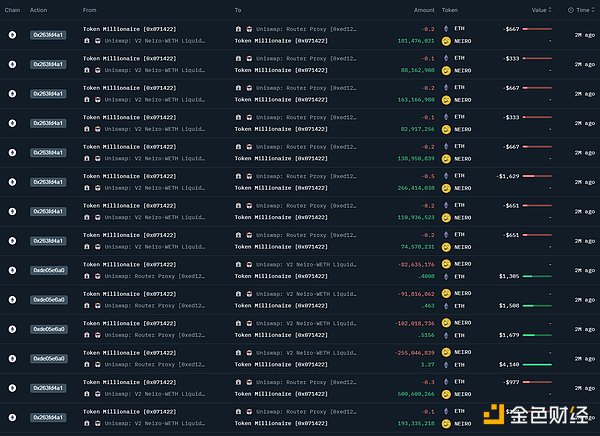The height and width of the screenshot is (436, 600).
Task: Click the NEIRO icon next to 500,608,266
Action: (x=446, y=394)
